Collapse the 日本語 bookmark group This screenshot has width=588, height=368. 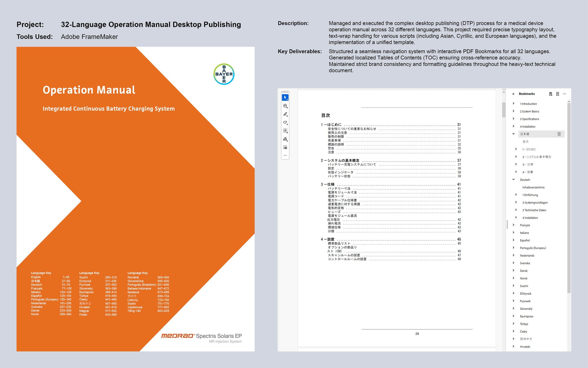(514, 134)
